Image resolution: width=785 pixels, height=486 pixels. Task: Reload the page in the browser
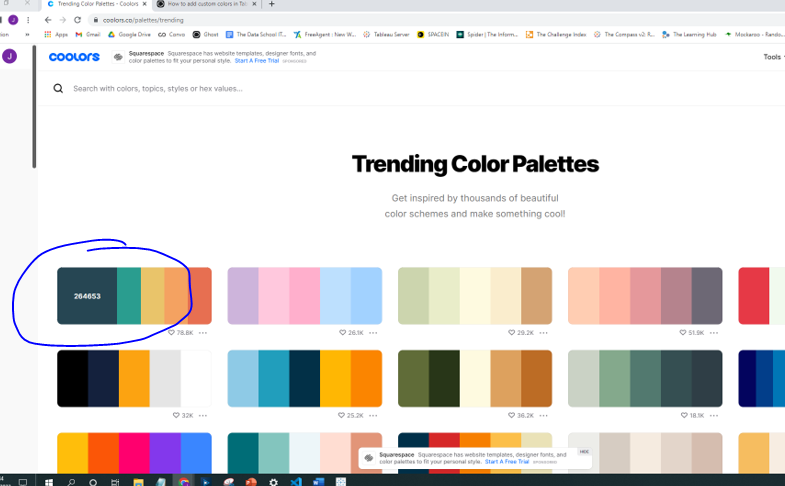(x=77, y=19)
